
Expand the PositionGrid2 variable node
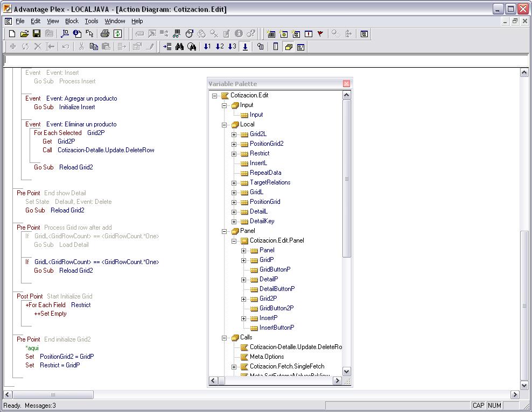tap(234, 144)
